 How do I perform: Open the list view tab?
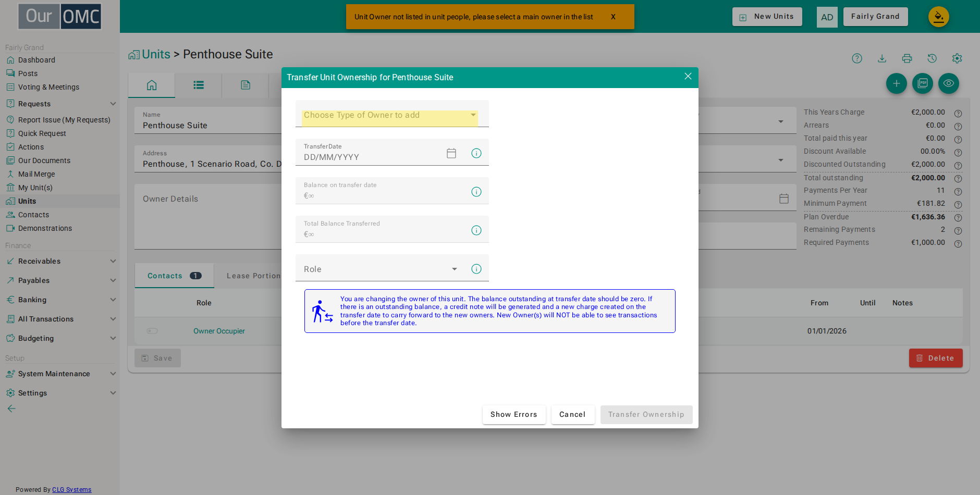[x=199, y=85]
